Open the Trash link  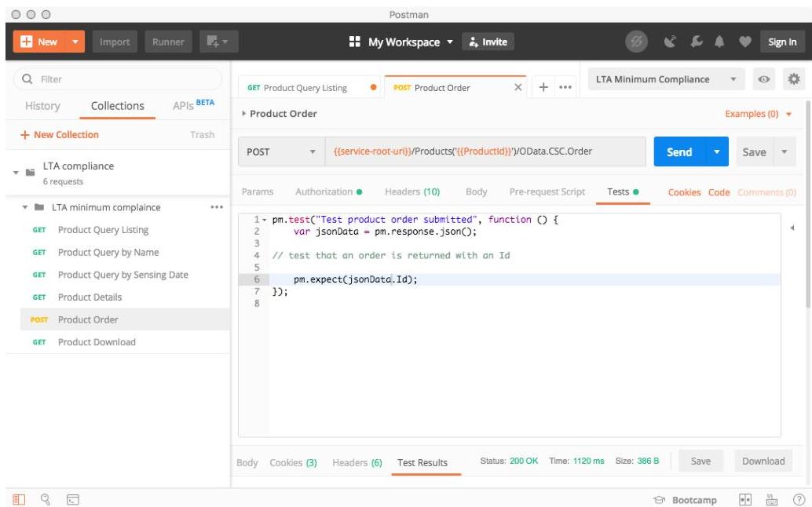202,134
